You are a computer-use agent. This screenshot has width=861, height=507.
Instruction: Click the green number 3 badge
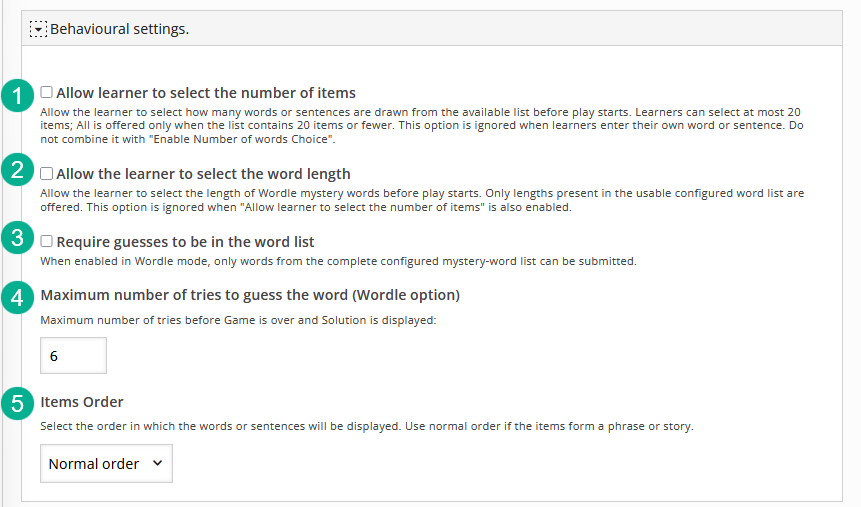18,238
